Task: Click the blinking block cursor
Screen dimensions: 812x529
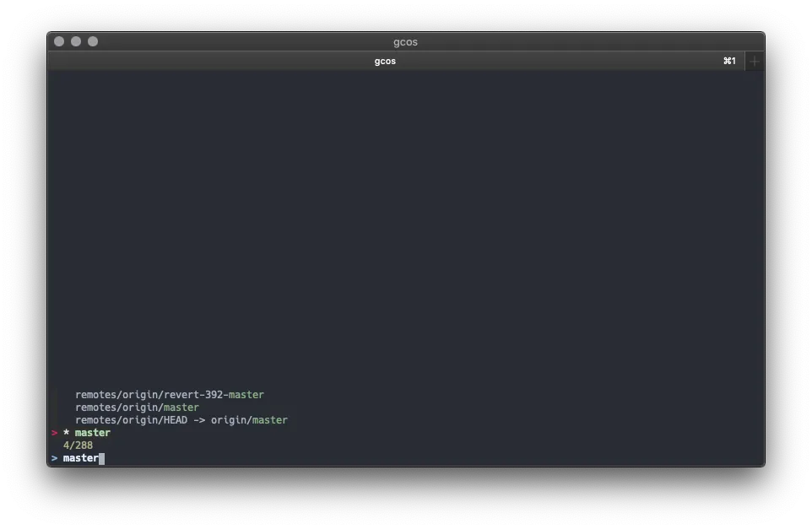Action: (102, 457)
